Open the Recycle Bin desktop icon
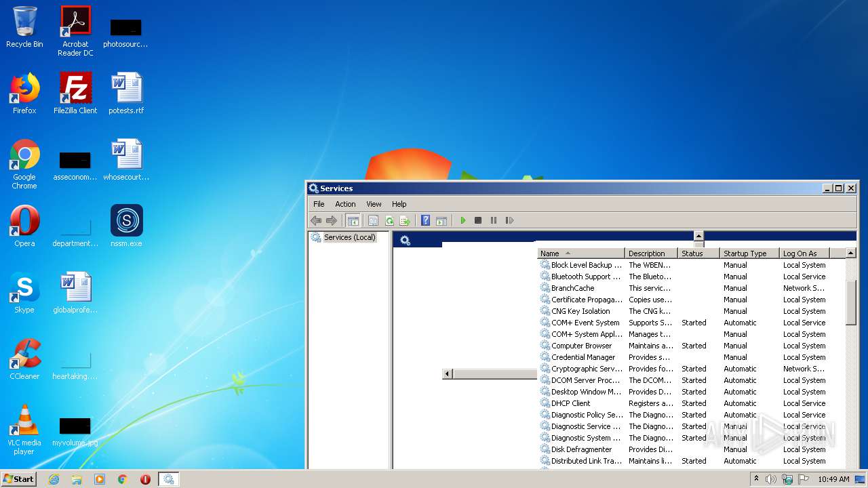The image size is (868, 488). [x=24, y=27]
